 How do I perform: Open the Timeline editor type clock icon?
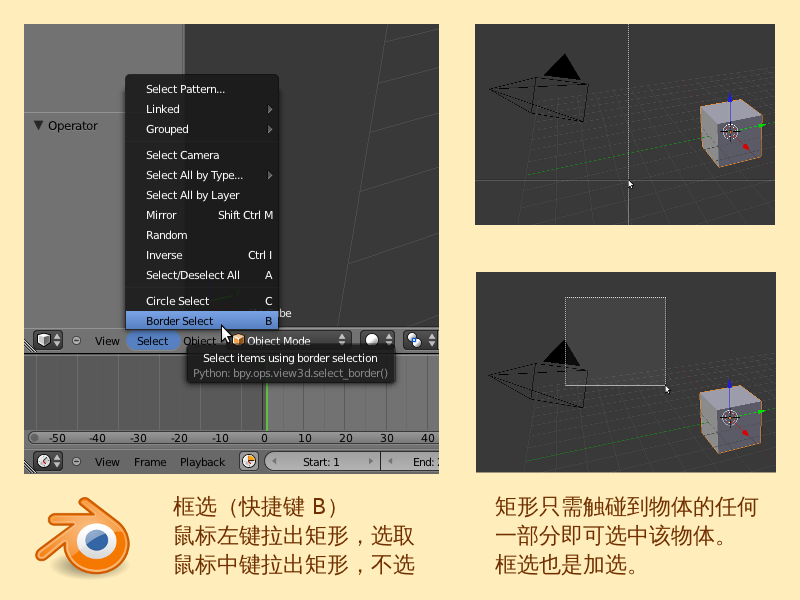coord(48,461)
